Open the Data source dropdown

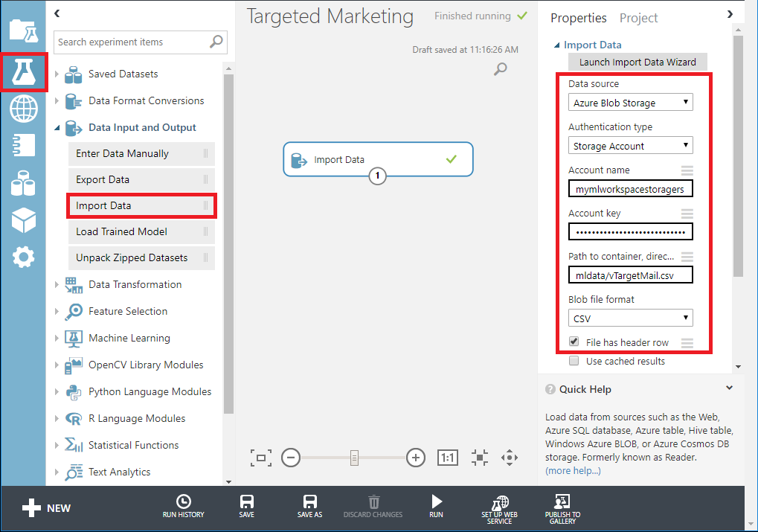630,103
